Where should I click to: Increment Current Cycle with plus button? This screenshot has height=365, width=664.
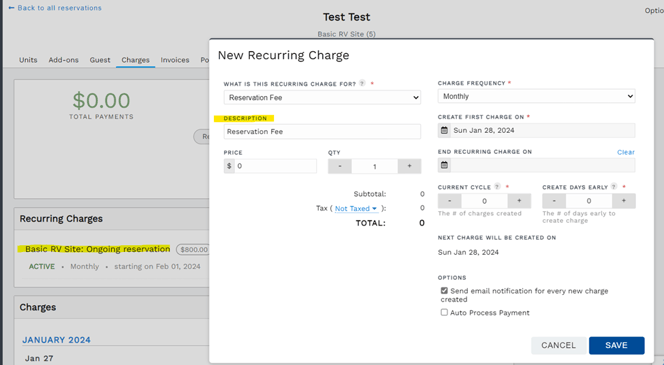(x=519, y=201)
